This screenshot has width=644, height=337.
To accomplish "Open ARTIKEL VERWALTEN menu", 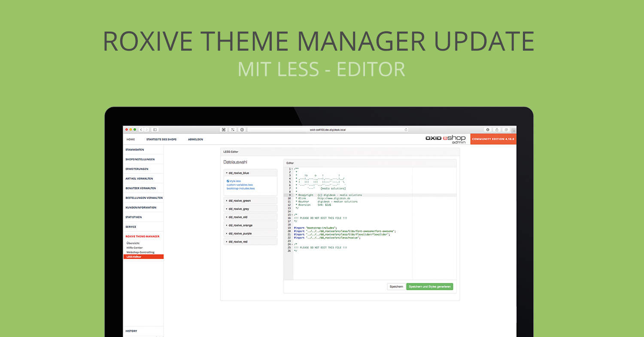I will [143, 179].
